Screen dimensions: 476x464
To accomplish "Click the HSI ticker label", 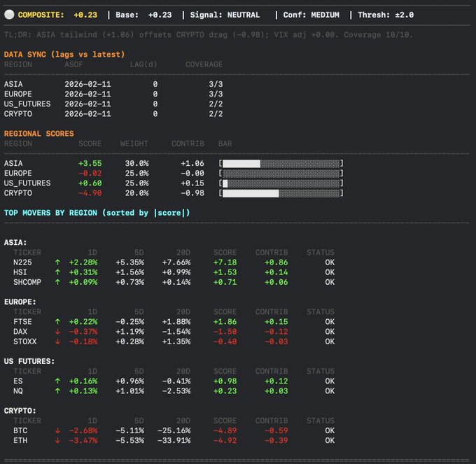I will (20, 272).
